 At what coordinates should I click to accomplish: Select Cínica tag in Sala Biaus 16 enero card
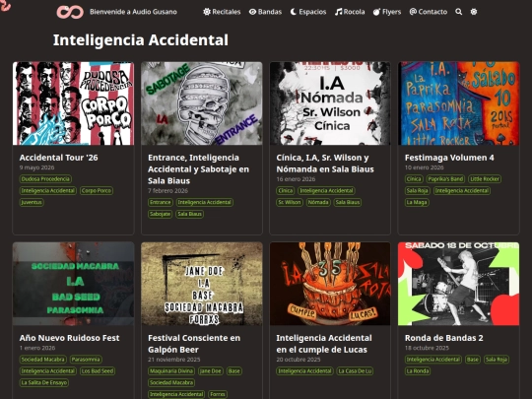[x=286, y=191]
